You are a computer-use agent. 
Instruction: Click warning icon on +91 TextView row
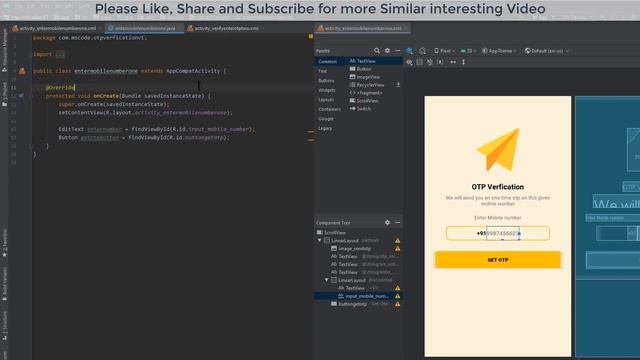pos(398,288)
